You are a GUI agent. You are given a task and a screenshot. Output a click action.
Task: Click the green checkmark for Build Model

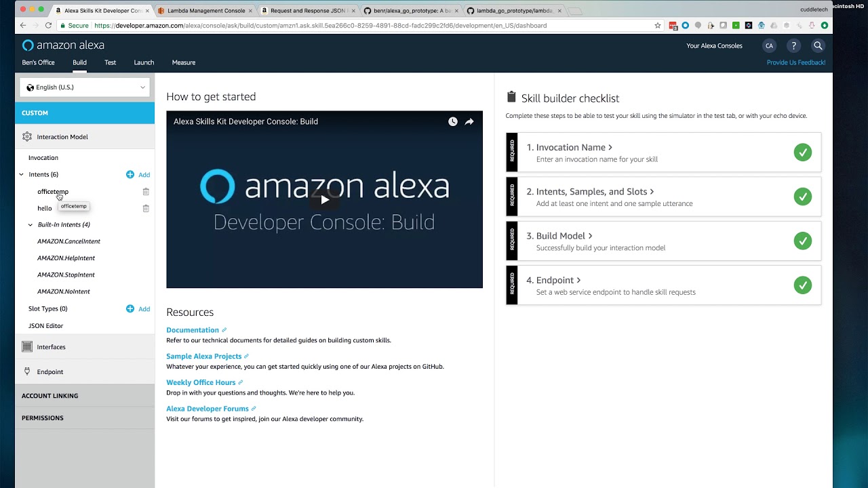803,241
